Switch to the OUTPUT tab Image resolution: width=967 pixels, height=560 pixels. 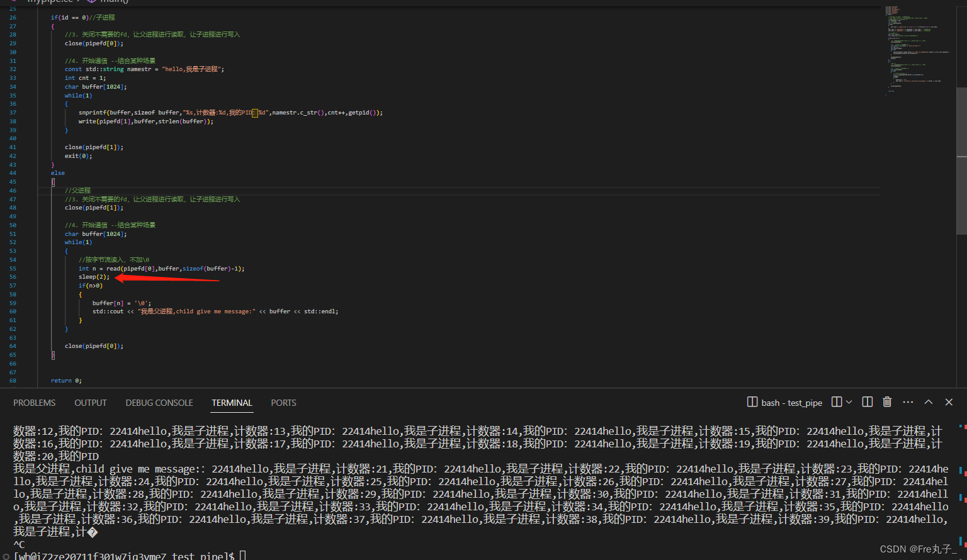tap(91, 403)
